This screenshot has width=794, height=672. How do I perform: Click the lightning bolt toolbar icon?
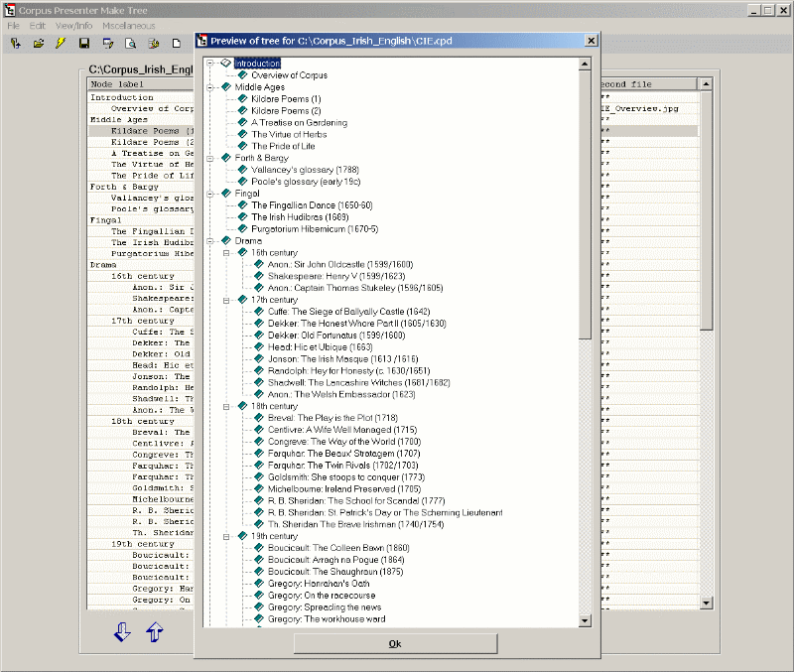click(62, 44)
